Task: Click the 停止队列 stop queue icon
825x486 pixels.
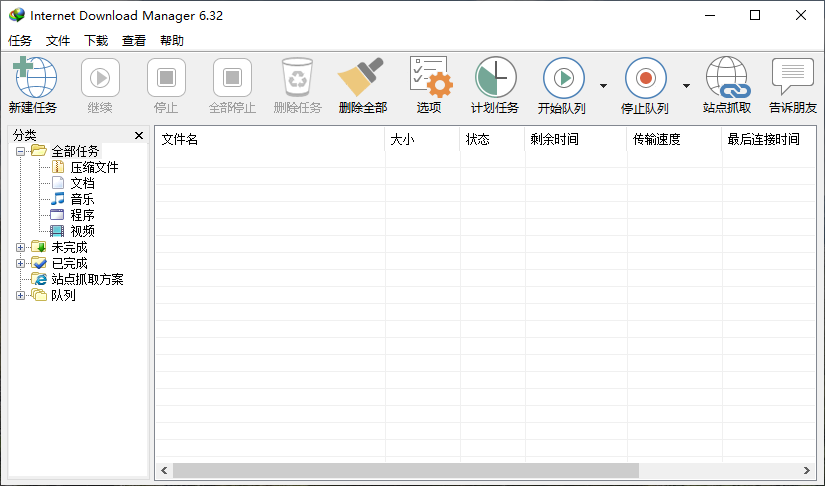Action: point(646,78)
